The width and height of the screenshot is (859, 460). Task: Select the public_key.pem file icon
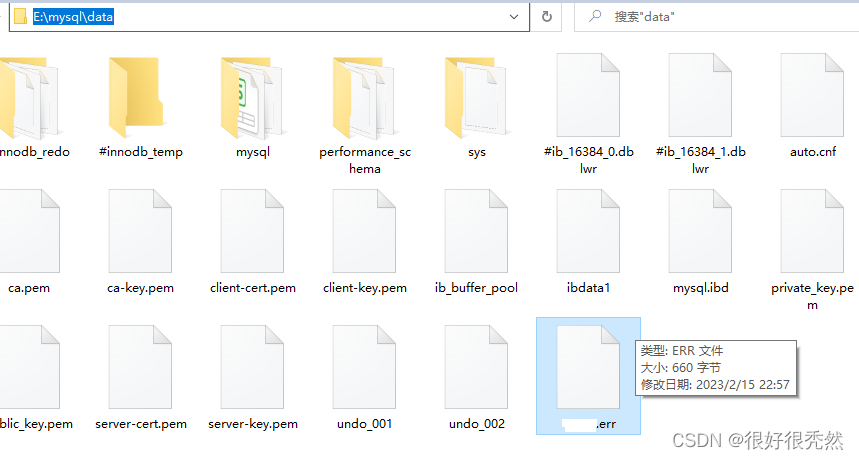[28, 367]
